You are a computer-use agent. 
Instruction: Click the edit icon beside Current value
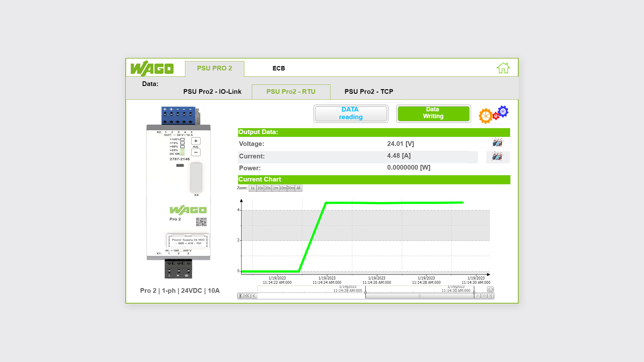[x=497, y=157]
